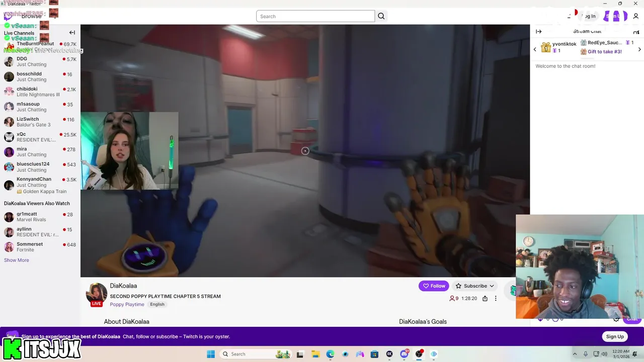
Task: Click the English language tag
Action: tap(157, 304)
